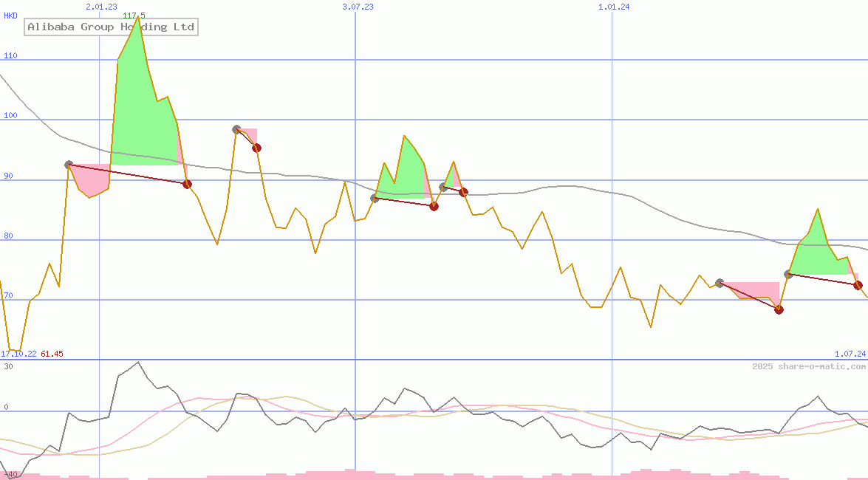Click the leftmost gray trade-start marker
The width and height of the screenshot is (868, 480).
(69, 165)
